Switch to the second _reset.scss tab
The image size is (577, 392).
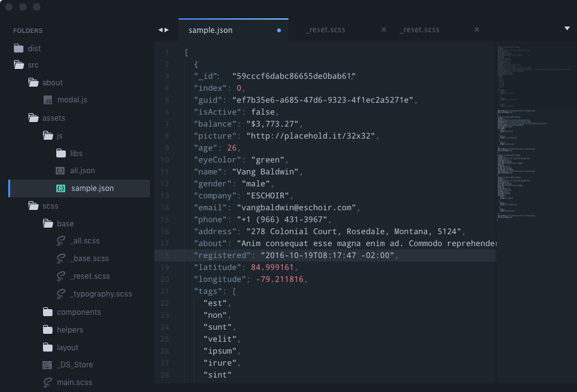coord(419,30)
